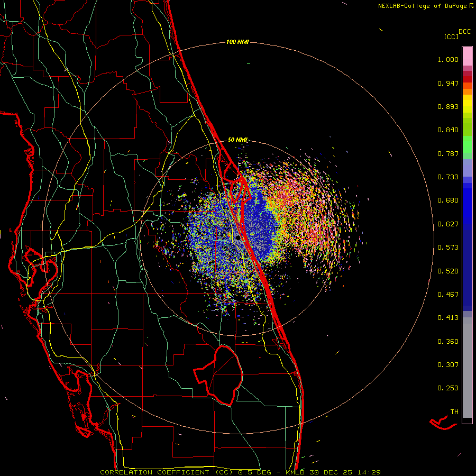Click the 1.000 value on the color scale

[448, 59]
